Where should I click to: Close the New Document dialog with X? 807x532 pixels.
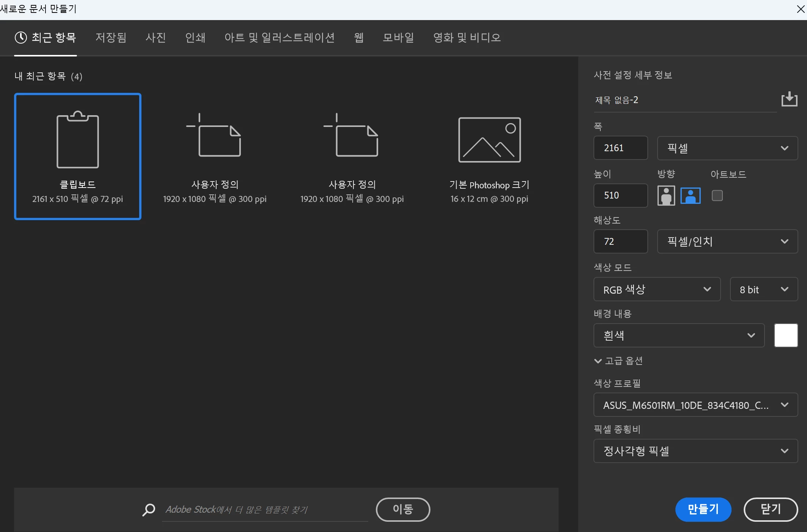801,9
